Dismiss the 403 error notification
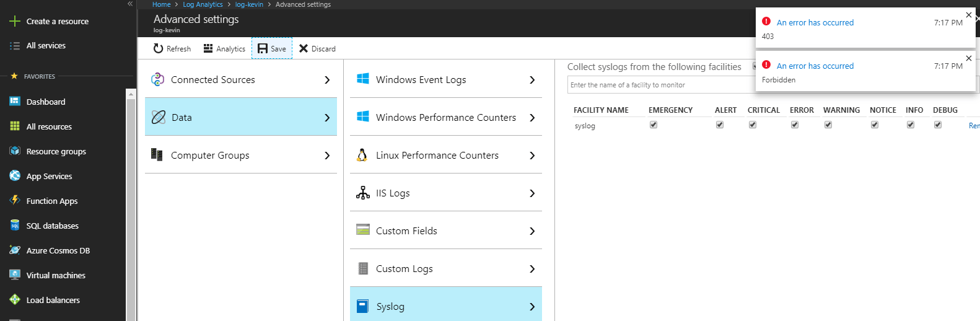 [x=969, y=15]
